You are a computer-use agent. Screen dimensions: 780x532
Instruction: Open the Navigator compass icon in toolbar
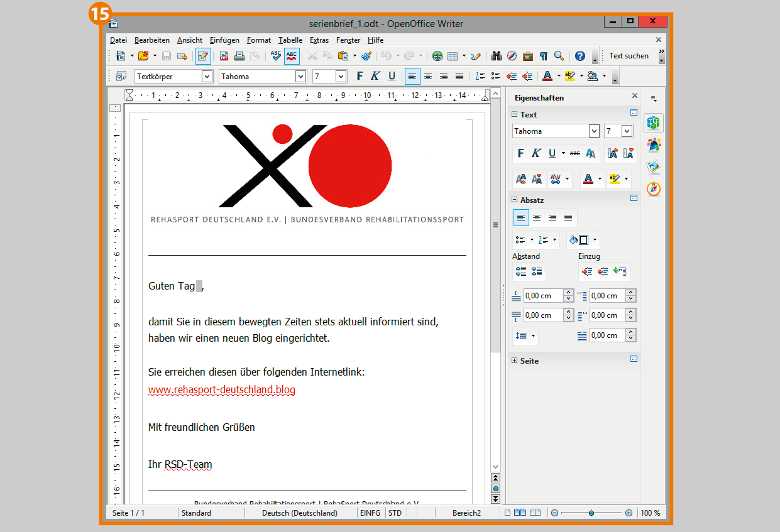pos(512,56)
